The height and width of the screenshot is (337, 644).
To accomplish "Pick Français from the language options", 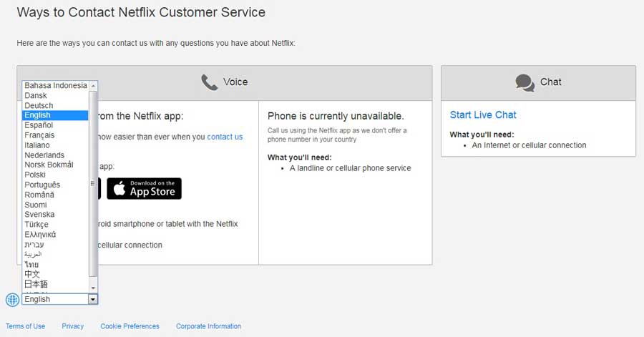I will tap(39, 135).
